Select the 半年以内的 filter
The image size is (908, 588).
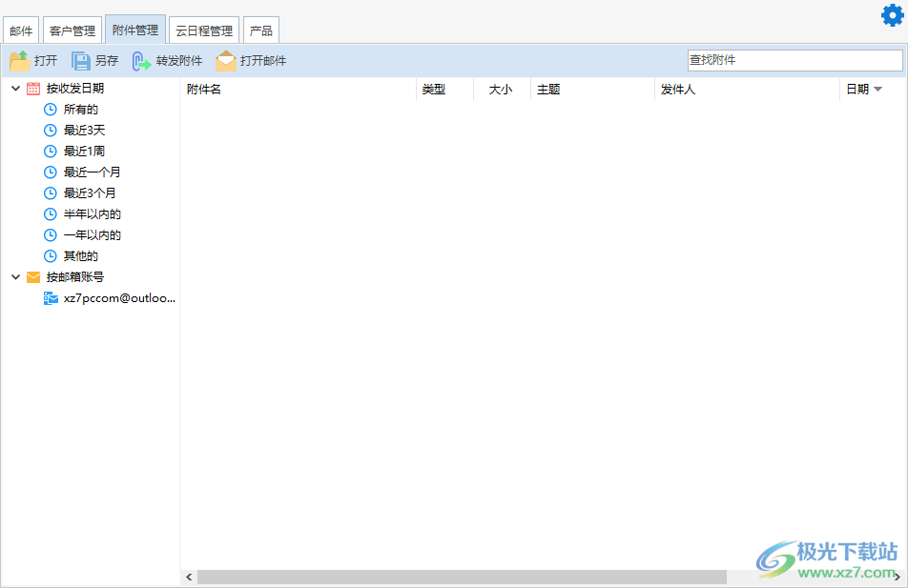click(92, 213)
